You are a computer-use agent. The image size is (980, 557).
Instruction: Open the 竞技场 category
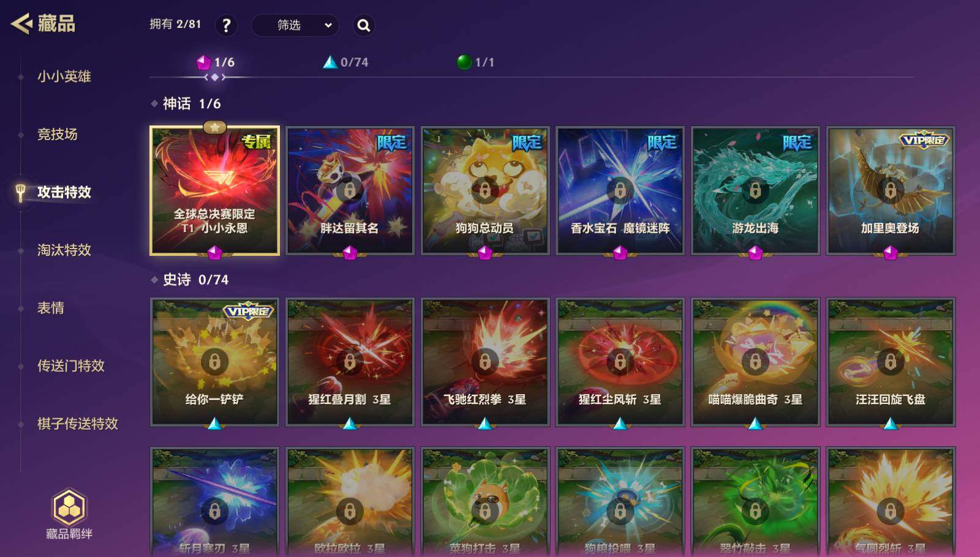point(57,134)
